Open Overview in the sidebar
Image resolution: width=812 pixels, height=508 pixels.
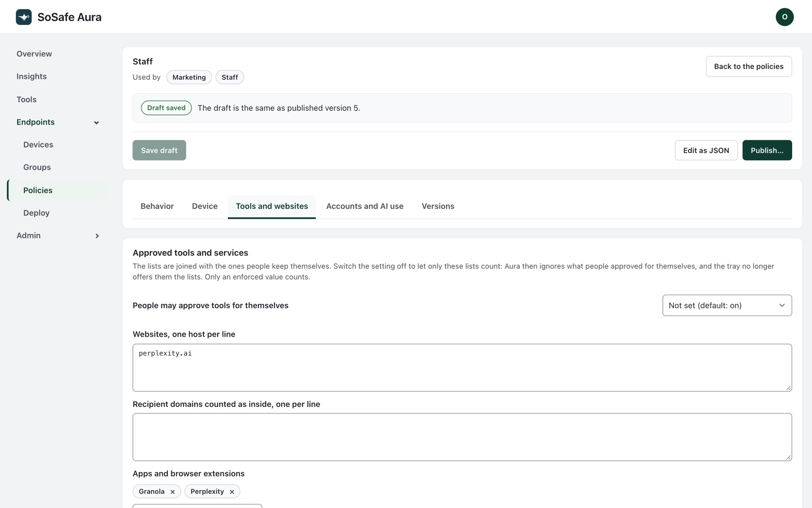34,54
